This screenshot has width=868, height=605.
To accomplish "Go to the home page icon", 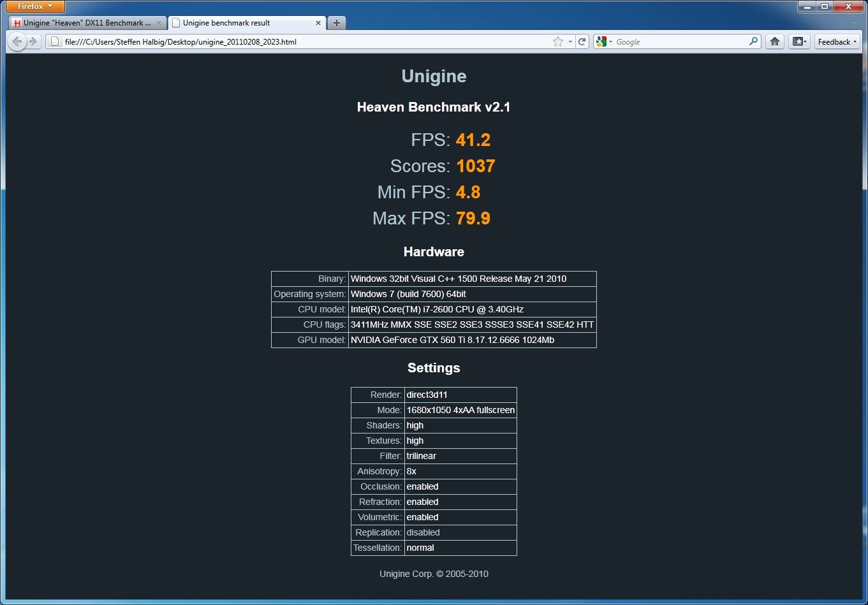I will point(774,41).
